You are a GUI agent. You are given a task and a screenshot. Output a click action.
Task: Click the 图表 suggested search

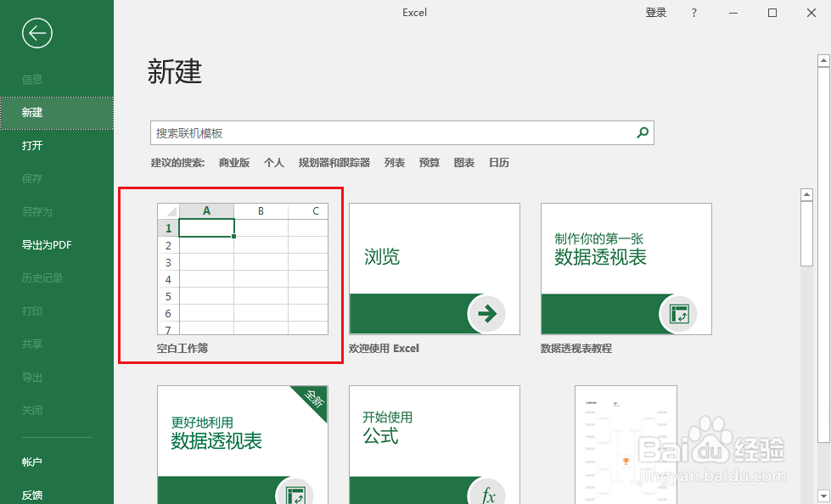pyautogui.click(x=464, y=163)
